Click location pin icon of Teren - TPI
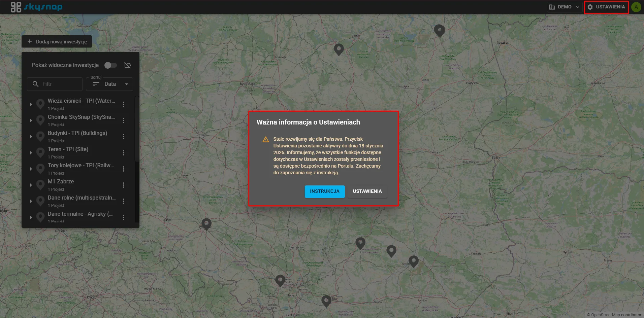This screenshot has width=644, height=318. 40,152
